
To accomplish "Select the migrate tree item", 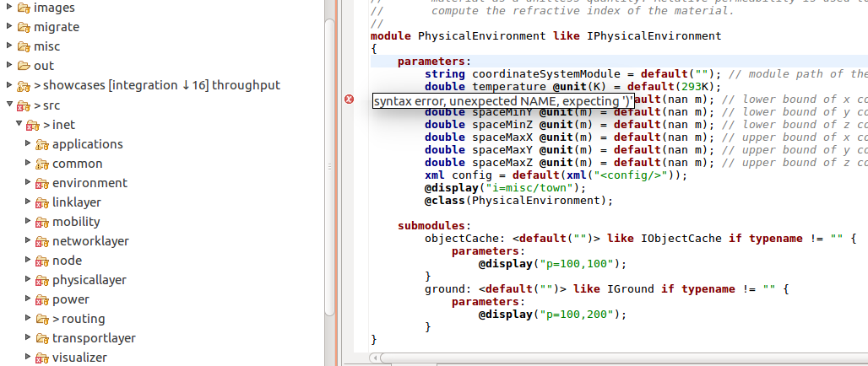I will coord(57,27).
